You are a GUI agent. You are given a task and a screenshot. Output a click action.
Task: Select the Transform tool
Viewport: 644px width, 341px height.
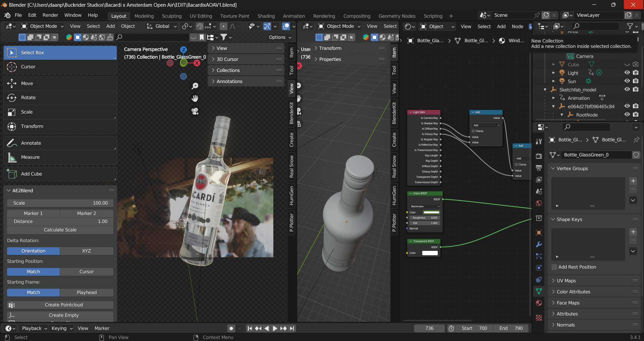point(60,126)
